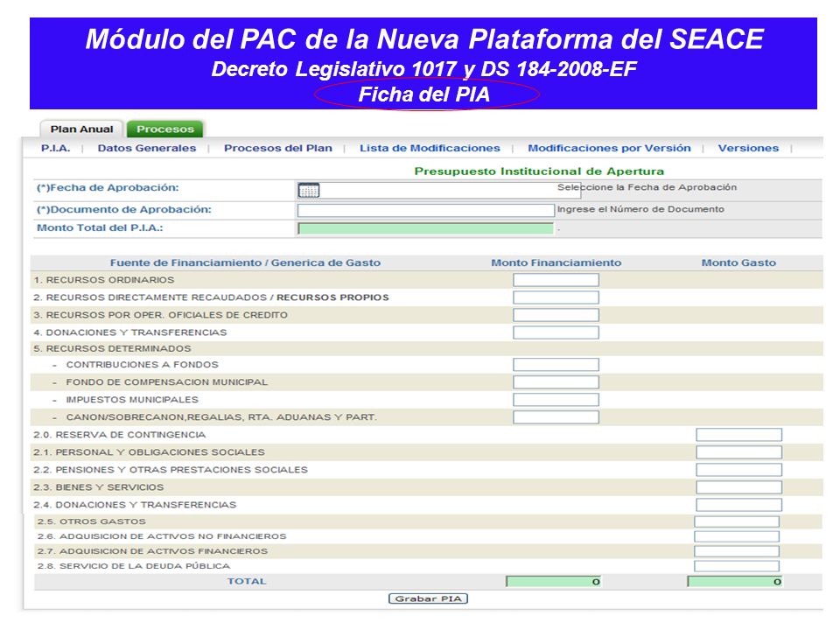The width and height of the screenshot is (840, 630).
Task: Click the Monto Total del P.I.A. field
Action: tap(426, 228)
